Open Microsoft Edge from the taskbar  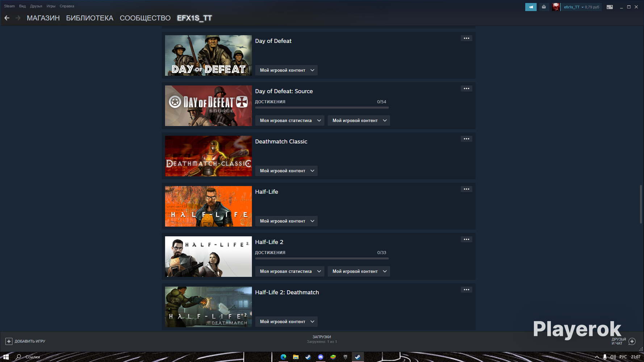click(x=283, y=357)
